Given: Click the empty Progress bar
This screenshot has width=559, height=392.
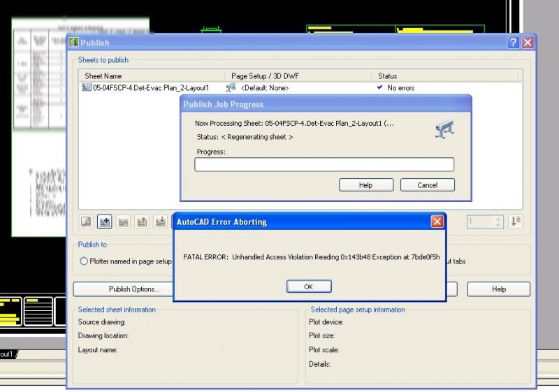Looking at the screenshot, I should (324, 165).
